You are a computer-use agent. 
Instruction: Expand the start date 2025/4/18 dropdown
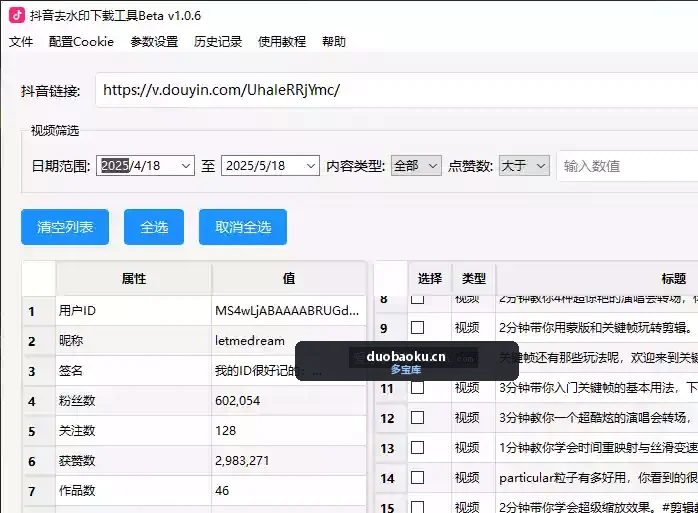[186, 166]
